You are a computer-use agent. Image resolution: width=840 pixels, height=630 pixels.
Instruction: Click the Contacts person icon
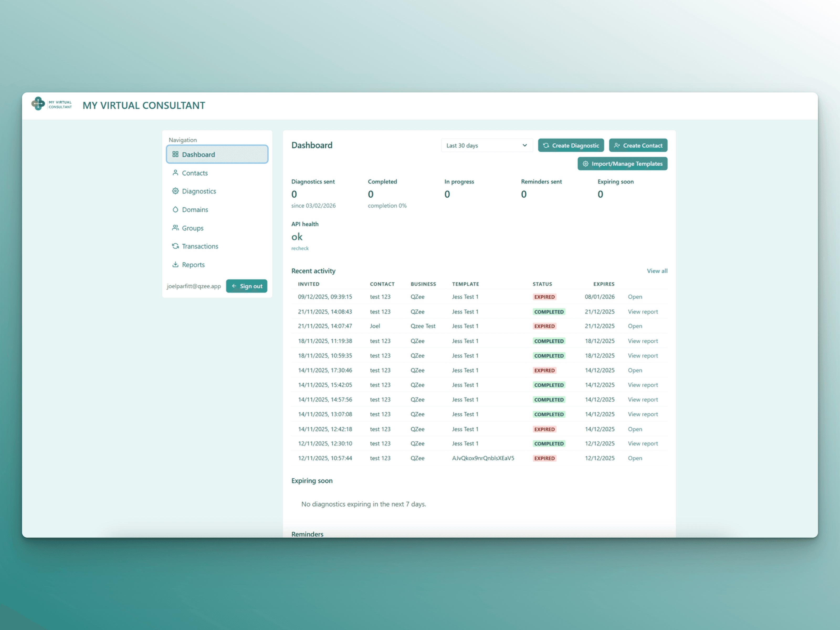pos(175,173)
